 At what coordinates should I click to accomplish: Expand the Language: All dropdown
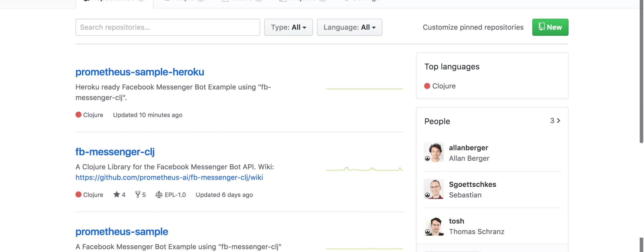(x=349, y=27)
